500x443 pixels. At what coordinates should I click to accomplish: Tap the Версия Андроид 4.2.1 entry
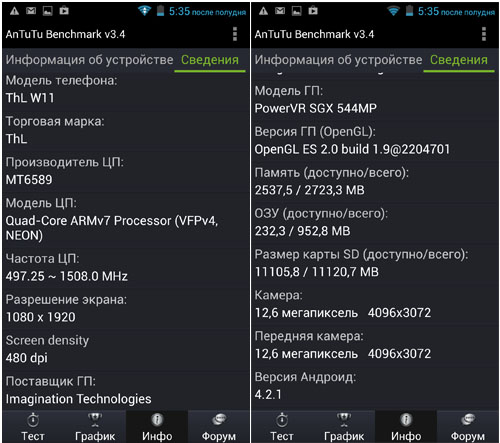click(375, 386)
